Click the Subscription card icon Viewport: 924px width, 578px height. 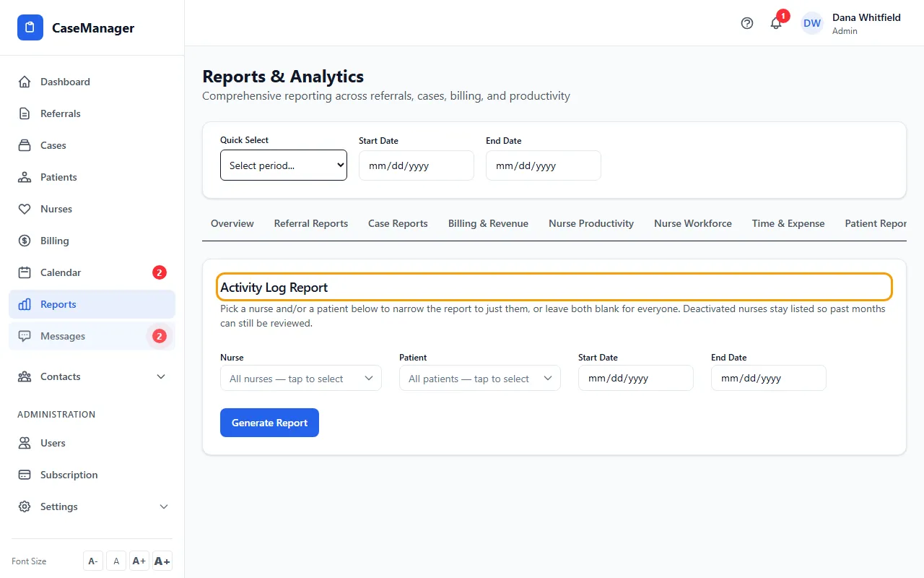point(25,475)
